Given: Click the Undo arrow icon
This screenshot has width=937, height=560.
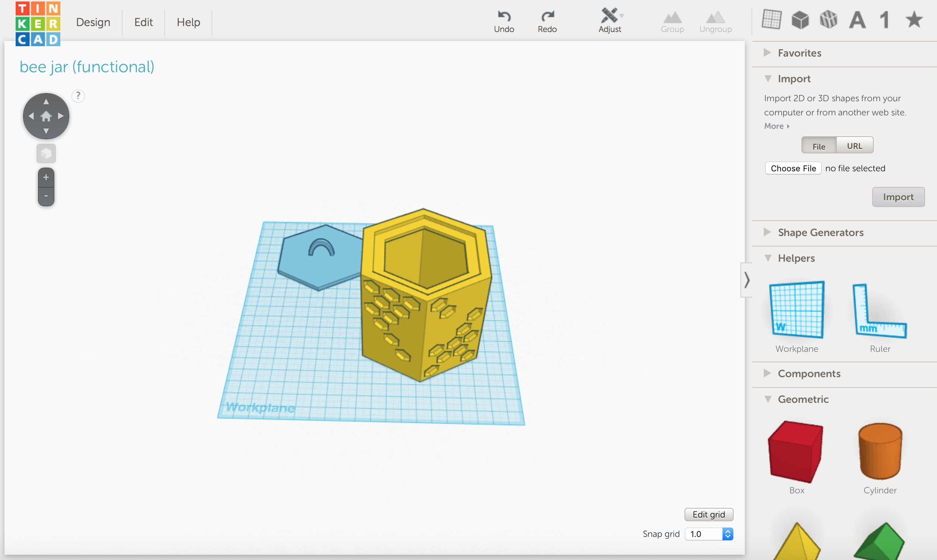Looking at the screenshot, I should (x=504, y=16).
